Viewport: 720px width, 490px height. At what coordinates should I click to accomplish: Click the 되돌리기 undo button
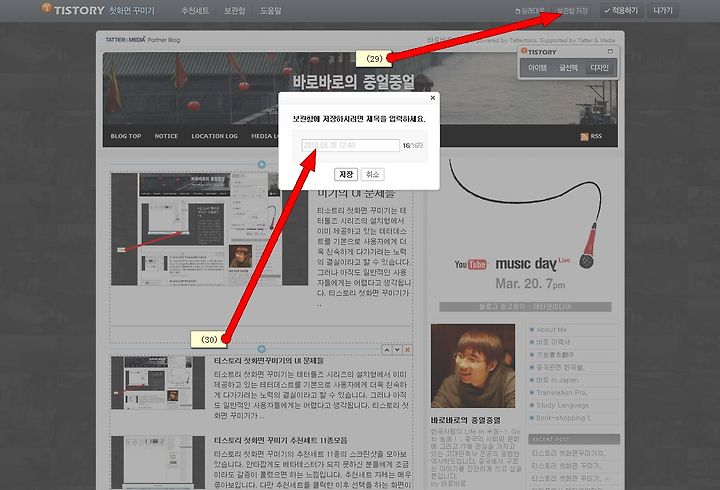(x=529, y=11)
